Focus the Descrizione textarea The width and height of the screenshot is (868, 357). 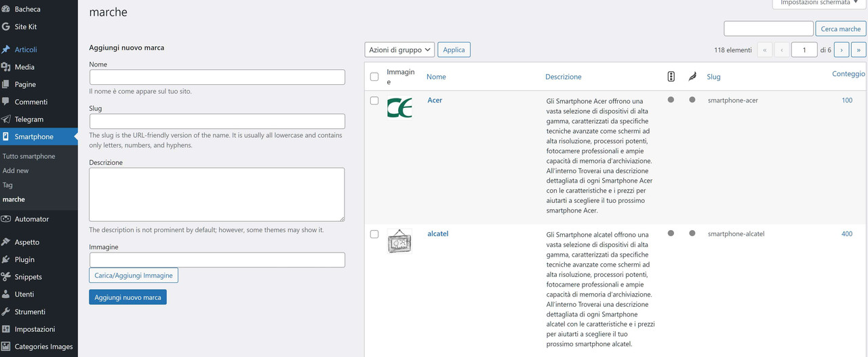217,195
